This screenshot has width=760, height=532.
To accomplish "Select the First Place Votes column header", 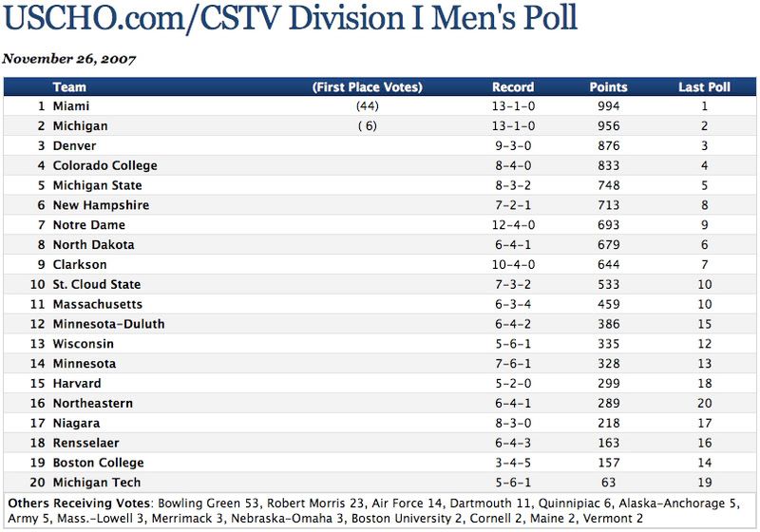I will (x=367, y=87).
